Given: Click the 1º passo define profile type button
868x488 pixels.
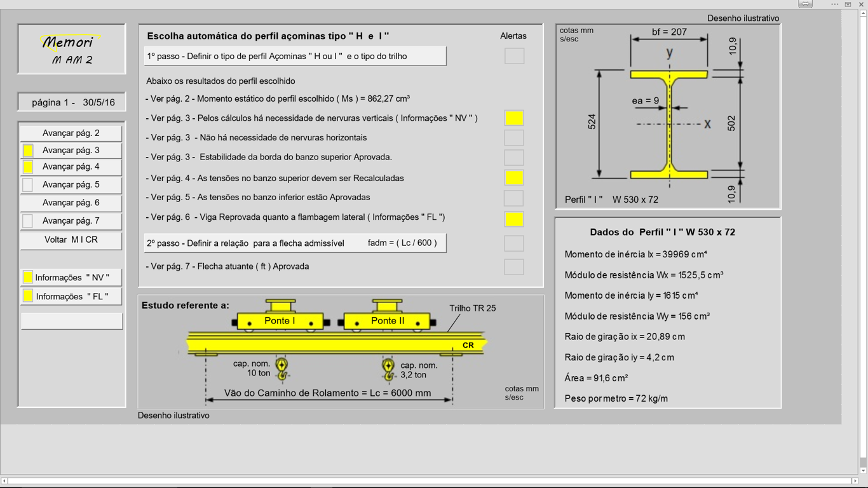Looking at the screenshot, I should (295, 56).
